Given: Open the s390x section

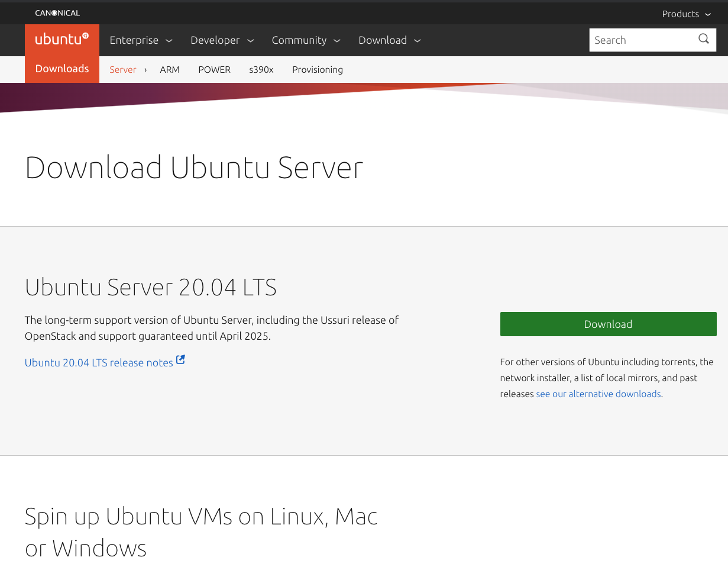Looking at the screenshot, I should (x=261, y=69).
